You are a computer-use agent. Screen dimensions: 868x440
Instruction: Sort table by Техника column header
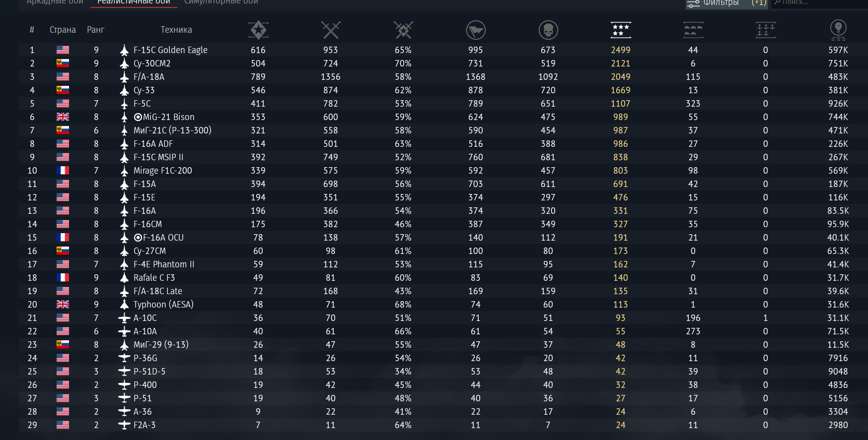click(176, 30)
